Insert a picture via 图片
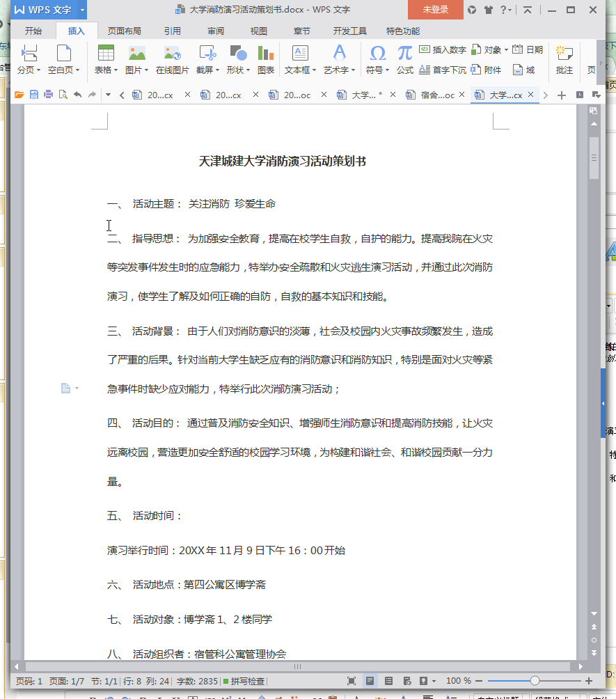Viewport: 616px width, 699px height. (136, 59)
